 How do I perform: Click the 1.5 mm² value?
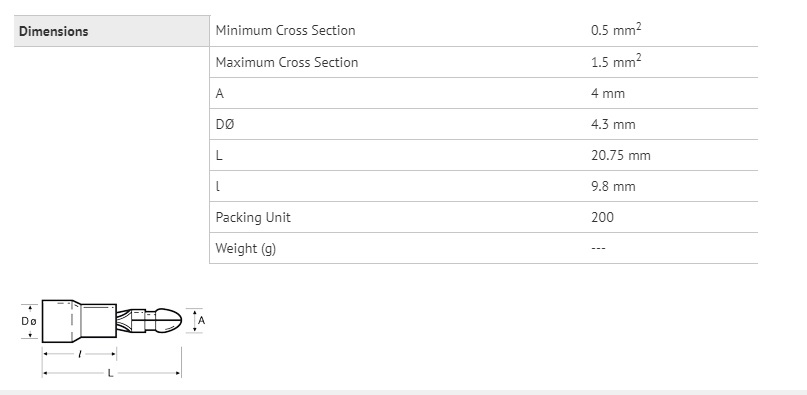pos(616,61)
